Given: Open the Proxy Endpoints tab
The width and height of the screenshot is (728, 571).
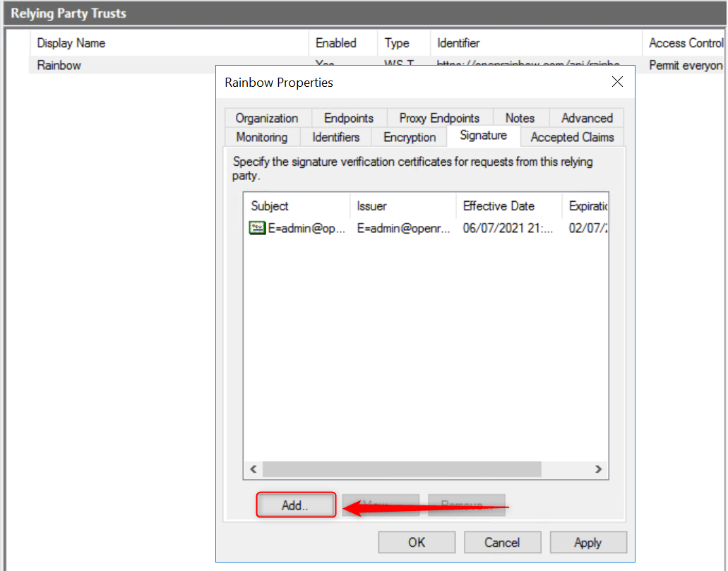Looking at the screenshot, I should pos(438,118).
